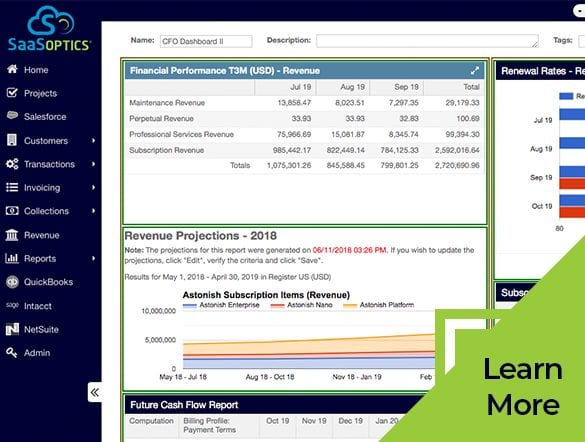Collapse the sidebar with double chevron
585x442 pixels.
(x=95, y=392)
